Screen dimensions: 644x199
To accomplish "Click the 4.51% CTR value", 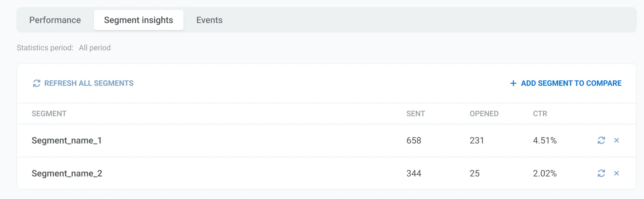I will tap(545, 141).
